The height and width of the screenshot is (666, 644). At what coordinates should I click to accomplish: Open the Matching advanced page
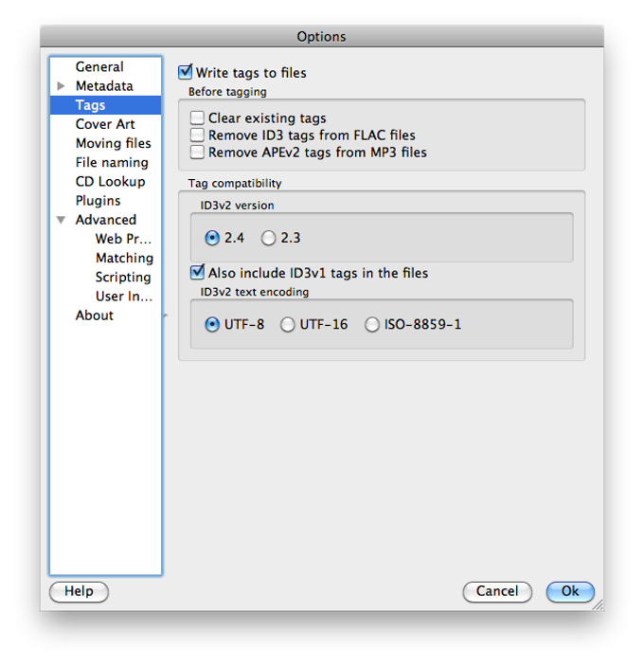(124, 258)
